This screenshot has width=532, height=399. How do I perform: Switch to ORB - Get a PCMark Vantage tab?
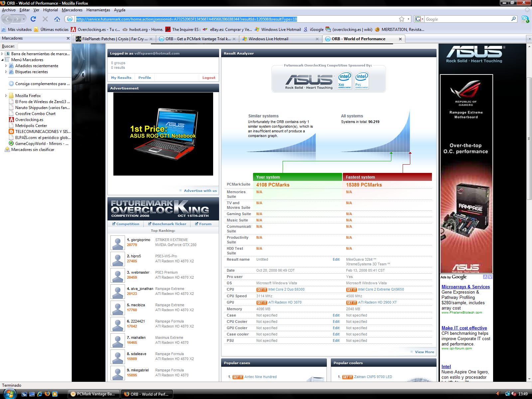(x=198, y=39)
